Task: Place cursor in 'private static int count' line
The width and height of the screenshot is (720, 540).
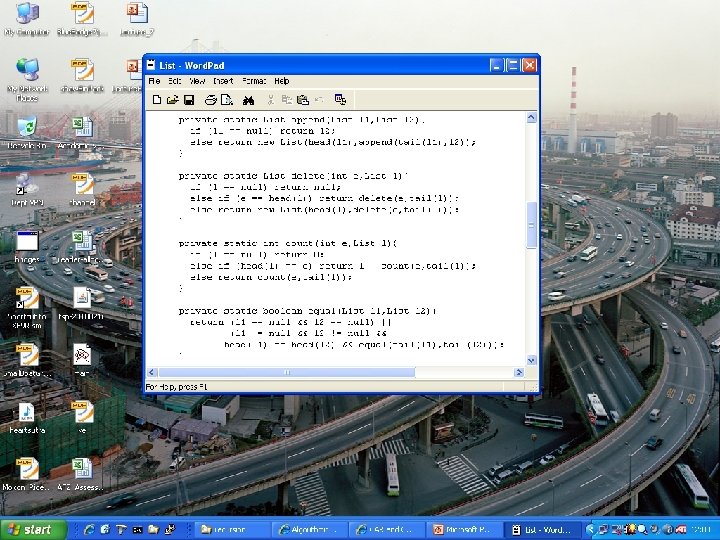Action: [x=288, y=243]
